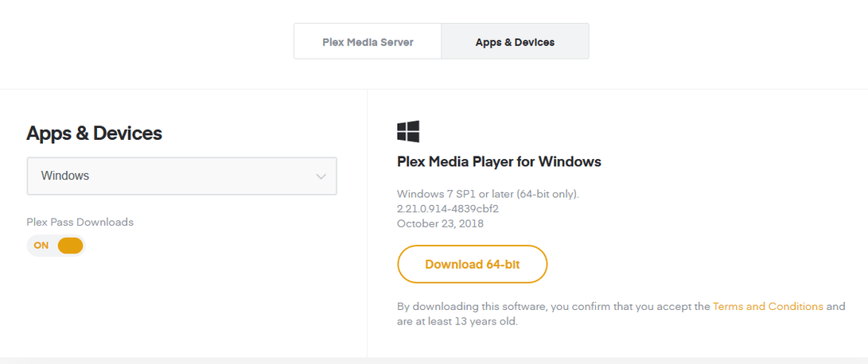The width and height of the screenshot is (868, 364).
Task: Disable the Plex Pass Downloads toggle
Action: tap(56, 246)
